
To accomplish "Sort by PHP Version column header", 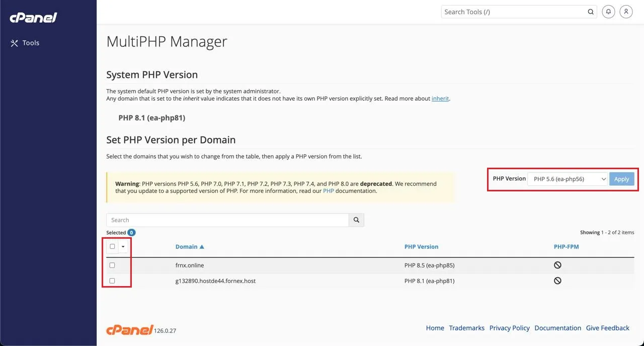I will coord(421,247).
